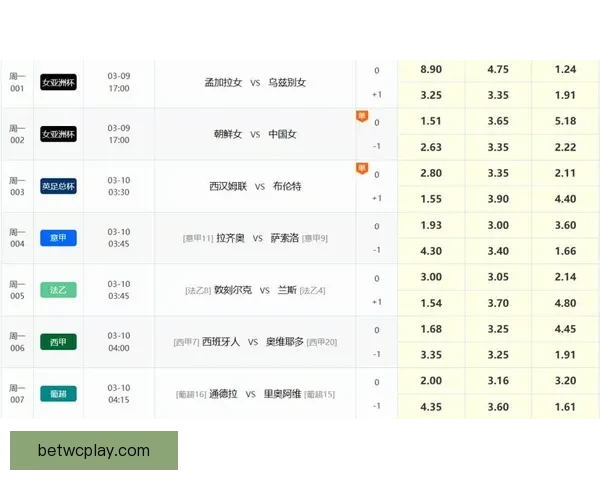Select the 1.93 odds for 拉齐奥
Image resolution: width=600 pixels, height=480 pixels.
coord(431,225)
